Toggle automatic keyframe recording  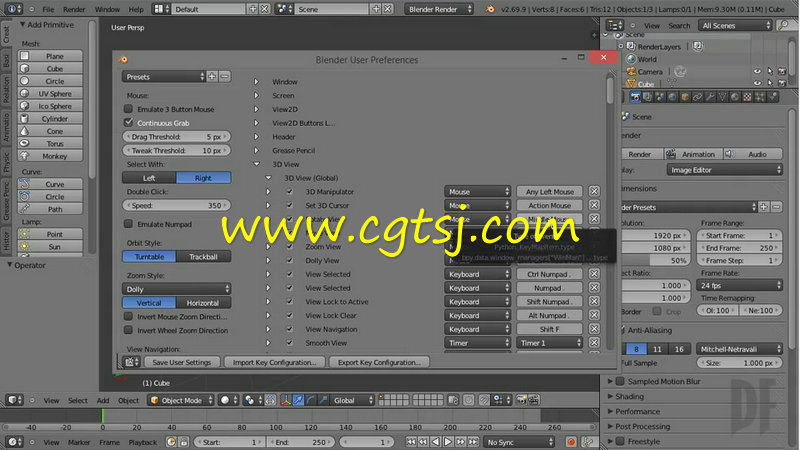coord(571,442)
